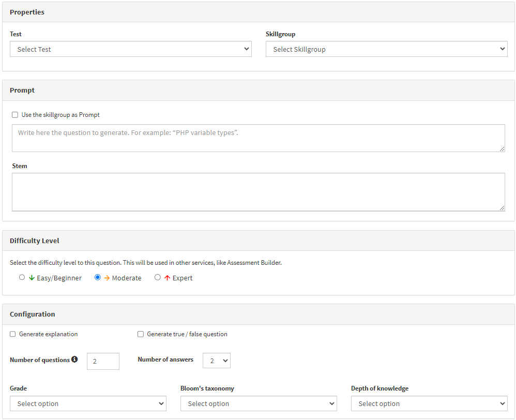The height and width of the screenshot is (420, 516).
Task: Click the green down arrow for Easy/Beginner
Action: pos(32,278)
